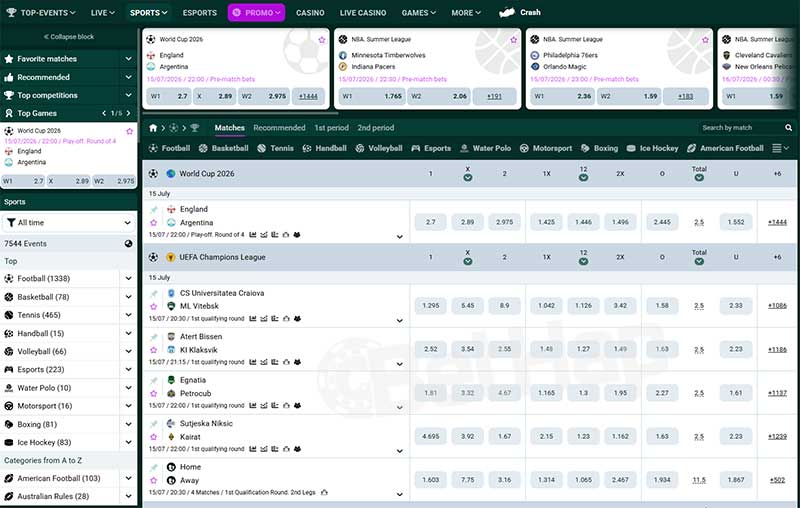Star the Egnatia vs Petrocub match
The image size is (800, 508).
point(154,393)
